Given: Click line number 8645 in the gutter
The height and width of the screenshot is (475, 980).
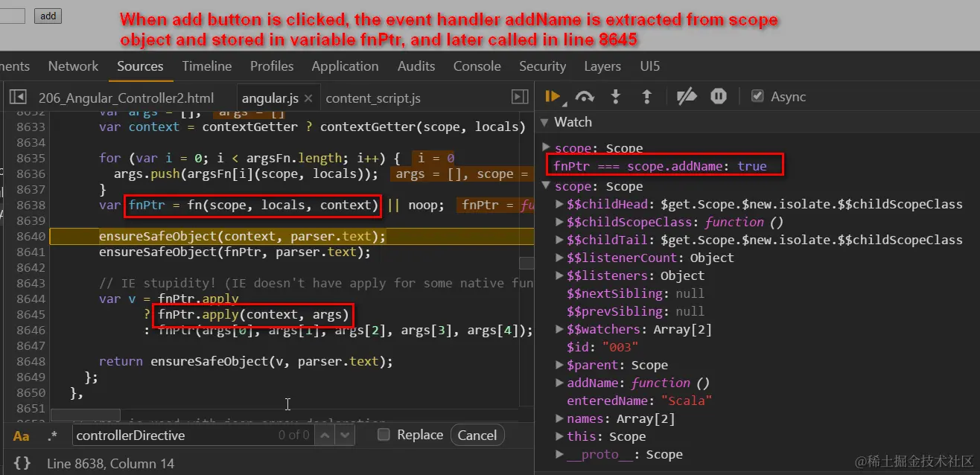Looking at the screenshot, I should (31, 314).
